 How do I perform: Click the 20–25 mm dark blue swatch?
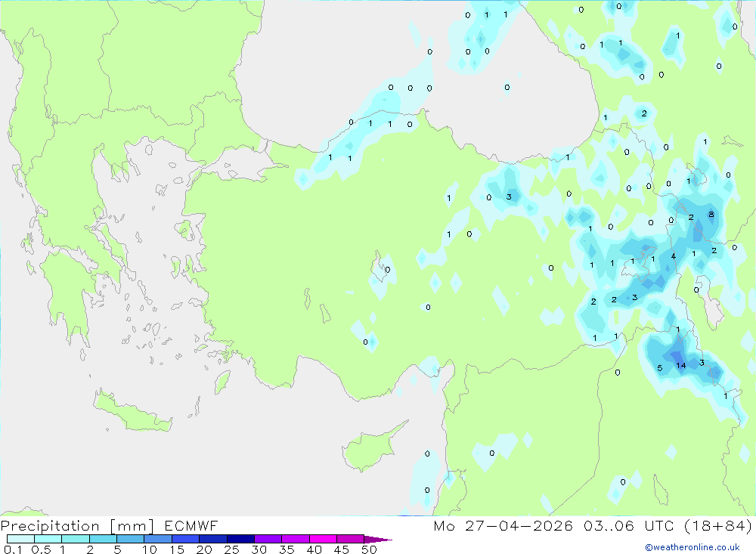212,539
